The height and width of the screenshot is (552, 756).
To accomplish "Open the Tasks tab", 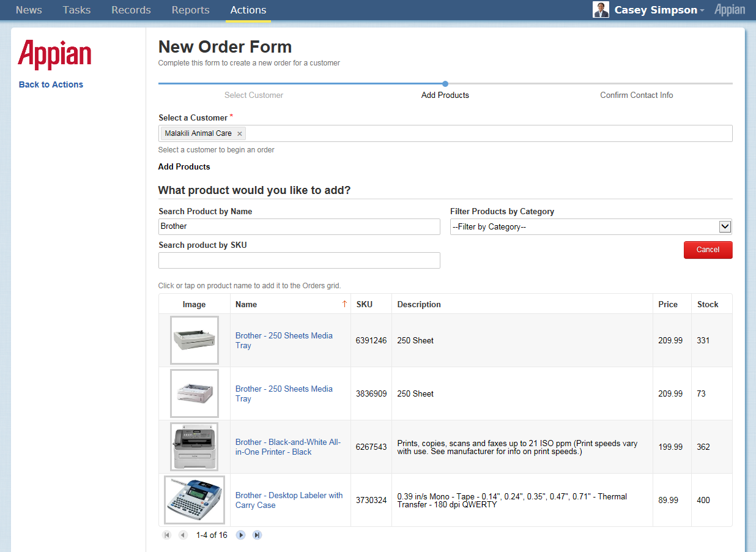I will click(76, 10).
